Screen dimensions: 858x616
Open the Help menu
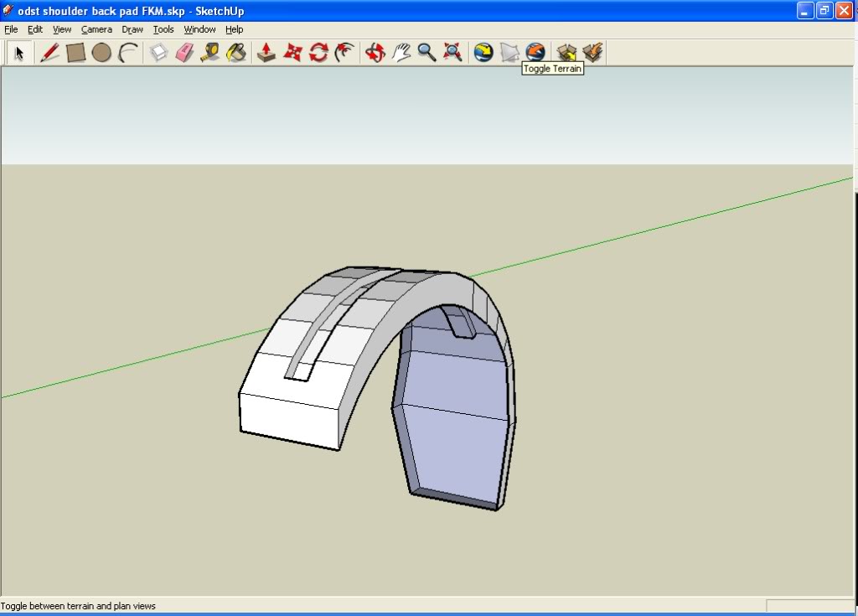coord(235,29)
